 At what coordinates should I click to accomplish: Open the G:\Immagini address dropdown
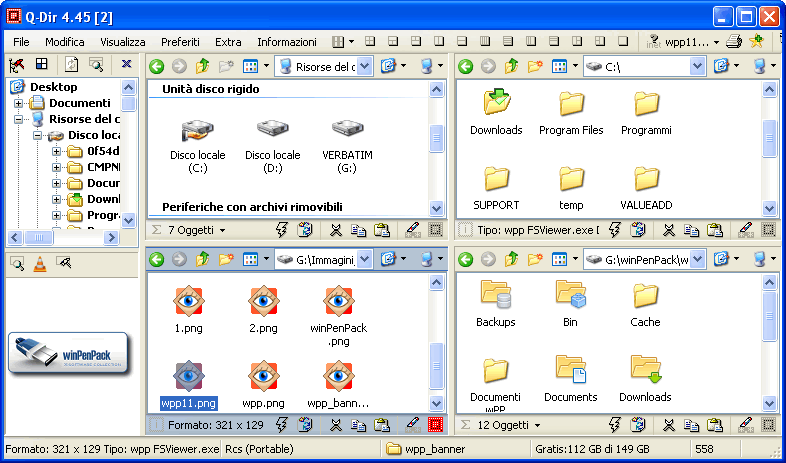(x=365, y=259)
